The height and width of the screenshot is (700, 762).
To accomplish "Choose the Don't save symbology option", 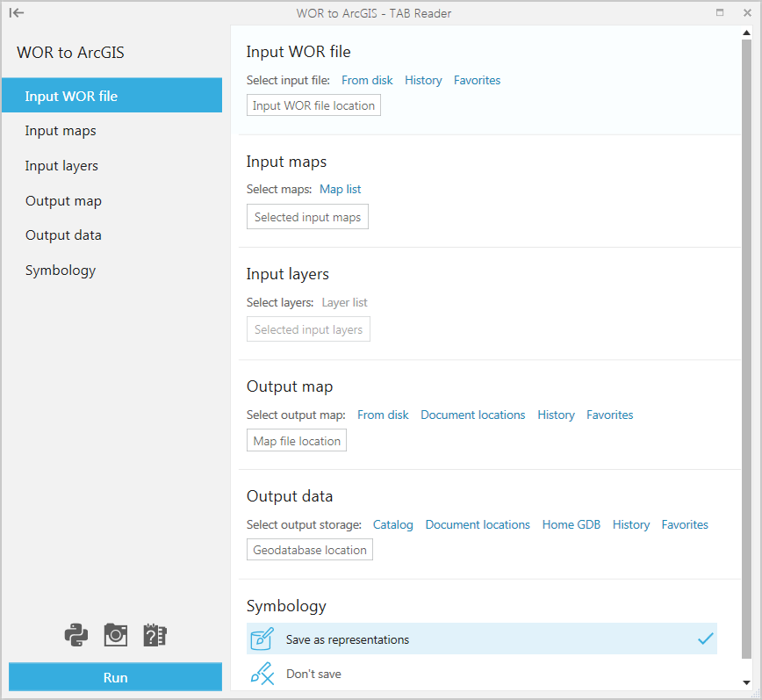I will pyautogui.click(x=482, y=674).
